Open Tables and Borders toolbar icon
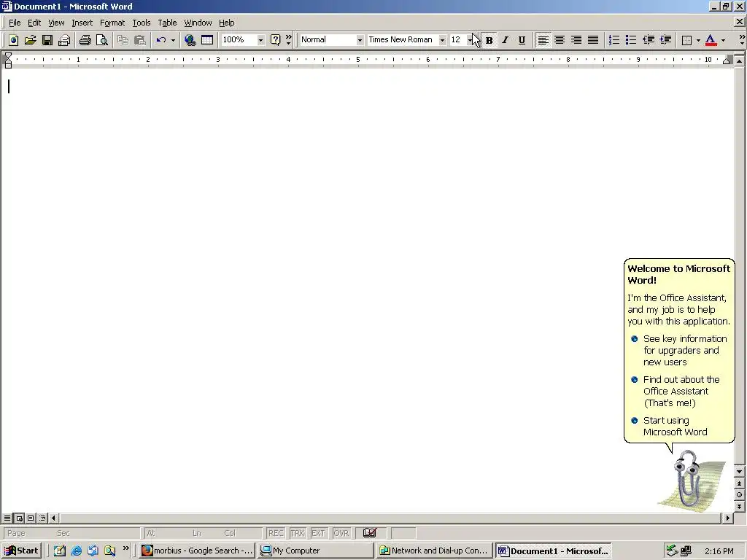The image size is (747, 560). [207, 40]
